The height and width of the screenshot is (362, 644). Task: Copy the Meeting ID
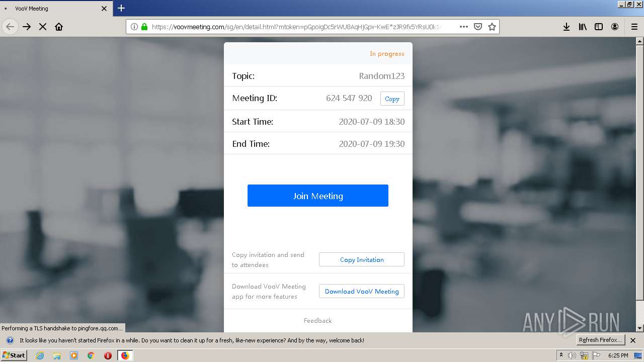(x=392, y=99)
